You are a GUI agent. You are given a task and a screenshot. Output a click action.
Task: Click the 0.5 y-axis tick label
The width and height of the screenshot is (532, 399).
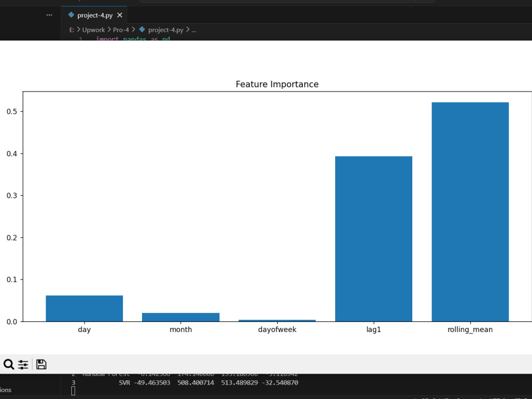(x=12, y=112)
